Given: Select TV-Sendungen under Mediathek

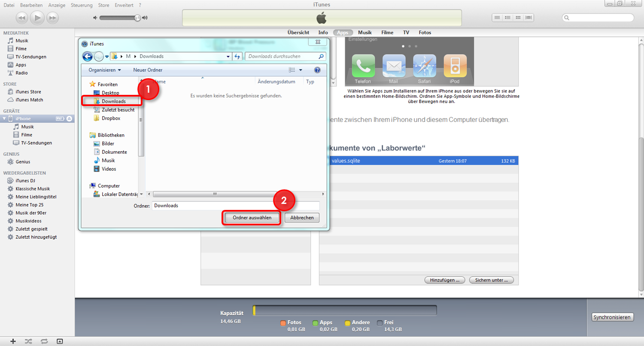Looking at the screenshot, I should point(31,57).
